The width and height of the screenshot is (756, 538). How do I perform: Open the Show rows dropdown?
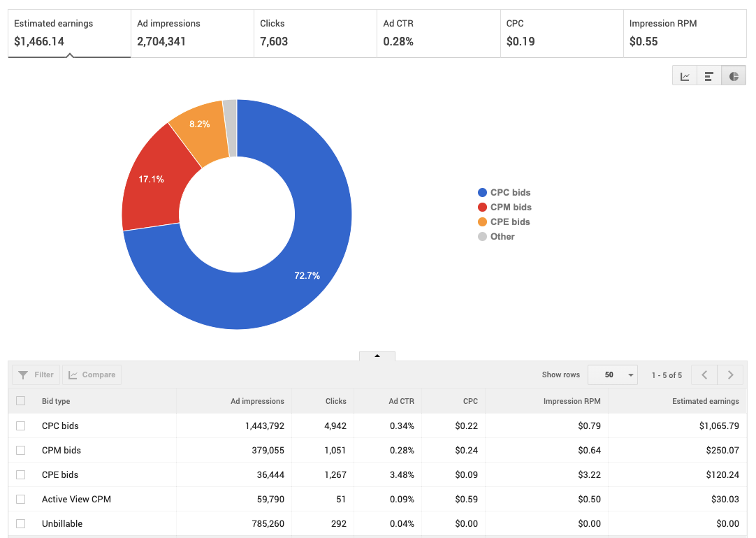613,375
